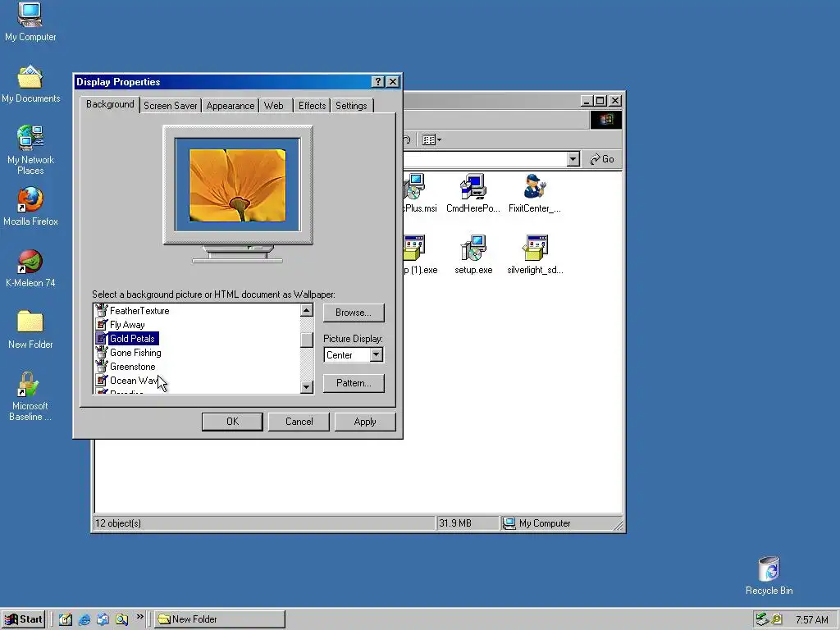Click the New Folder taskbar button
Image resolution: width=840 pixels, height=630 pixels.
[220, 619]
